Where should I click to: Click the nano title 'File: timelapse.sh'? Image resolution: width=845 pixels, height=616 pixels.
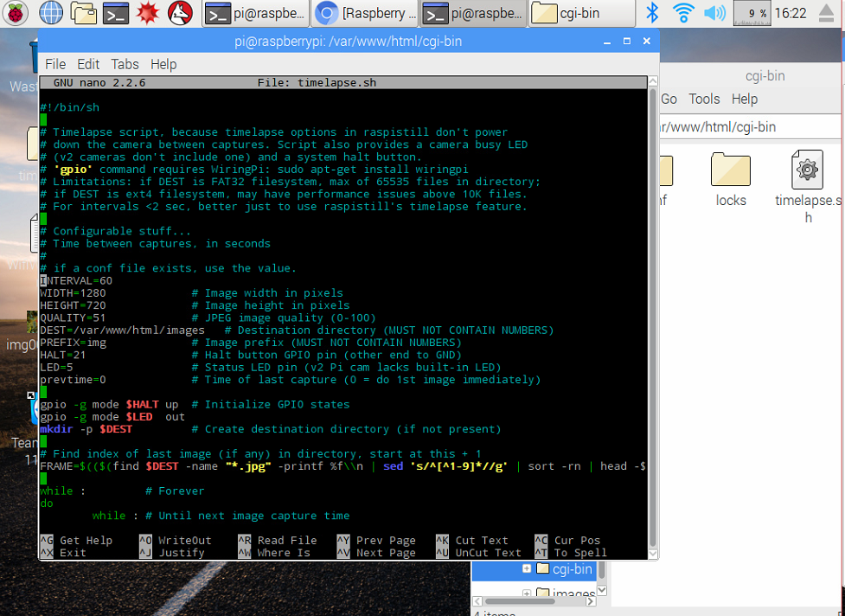tap(317, 82)
